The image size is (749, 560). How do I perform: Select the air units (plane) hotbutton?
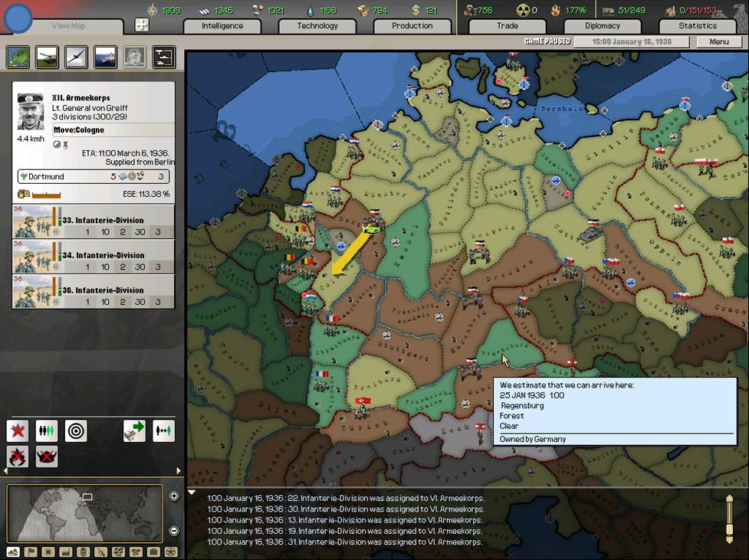(x=76, y=57)
